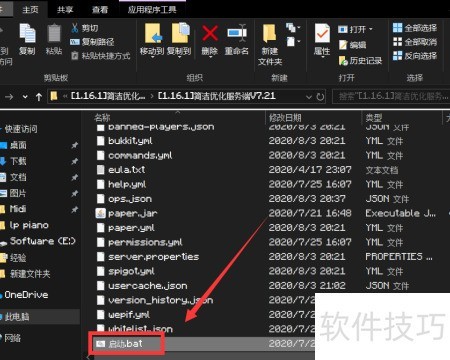Open the Move to (移动到) menu
Screen dimensions: 450x360
coord(152,40)
